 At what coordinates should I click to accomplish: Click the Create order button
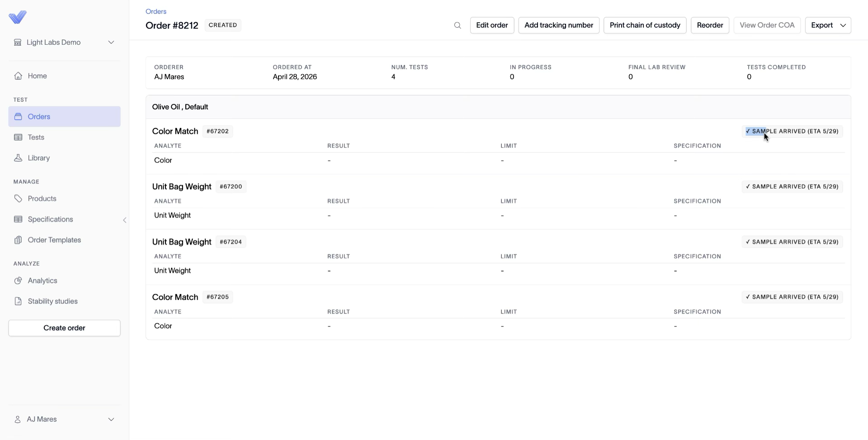(x=64, y=328)
